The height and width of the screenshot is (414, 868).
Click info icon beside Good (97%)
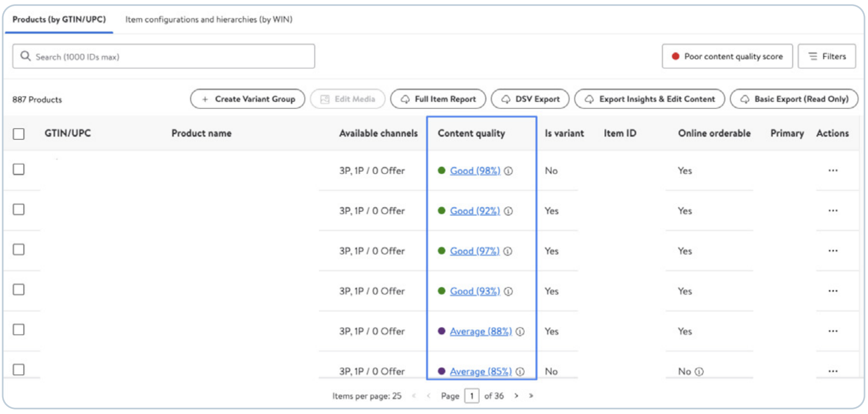pos(508,251)
